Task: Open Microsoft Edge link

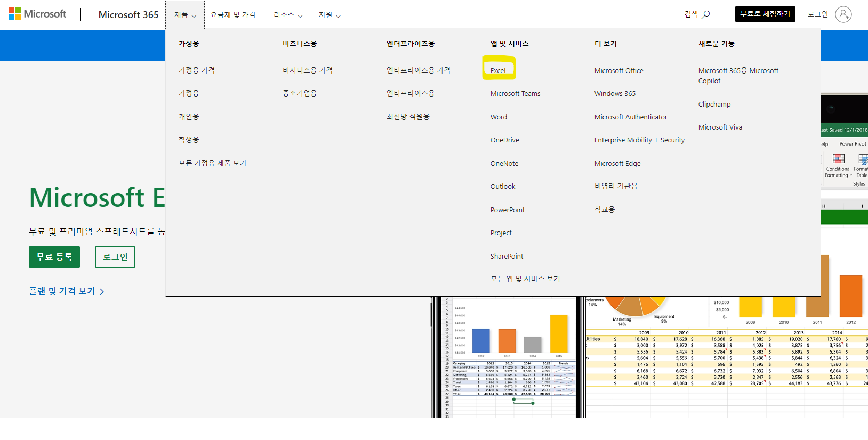Action: [x=617, y=164]
